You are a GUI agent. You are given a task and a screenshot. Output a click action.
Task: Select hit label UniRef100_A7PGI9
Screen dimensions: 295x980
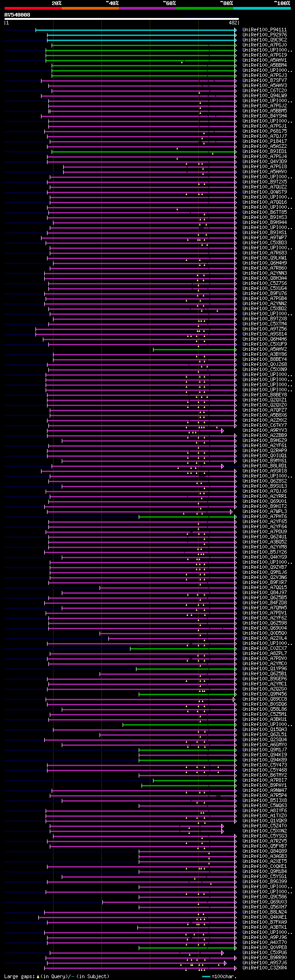pos(265,55)
